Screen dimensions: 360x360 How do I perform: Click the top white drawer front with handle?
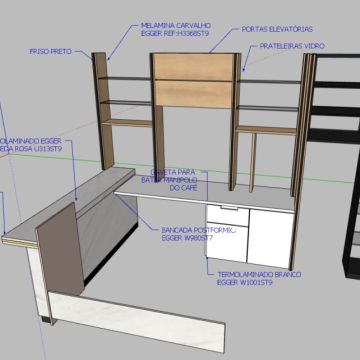pyautogui.click(x=228, y=215)
